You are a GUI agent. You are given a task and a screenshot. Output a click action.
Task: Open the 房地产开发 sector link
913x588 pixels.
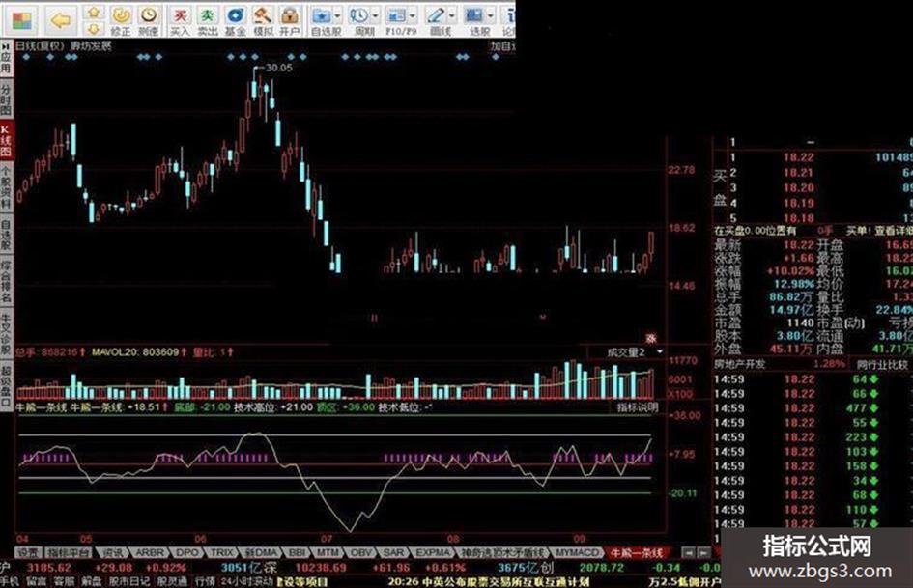(740, 364)
